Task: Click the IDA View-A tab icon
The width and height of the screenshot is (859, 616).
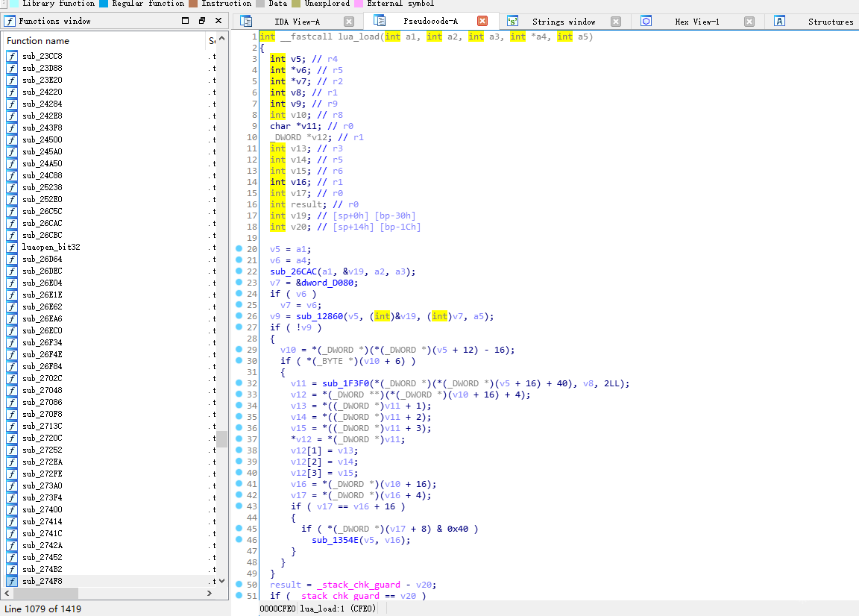Action: click(x=246, y=22)
